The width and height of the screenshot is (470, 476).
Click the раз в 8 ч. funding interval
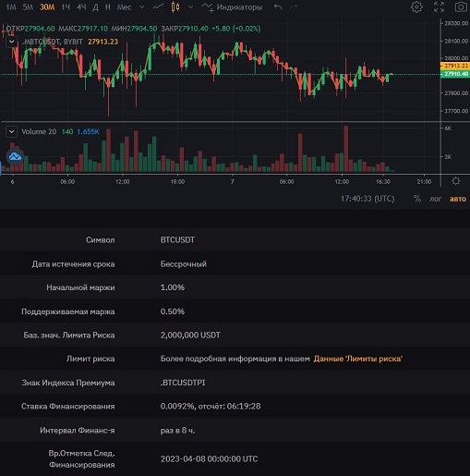pyautogui.click(x=177, y=430)
